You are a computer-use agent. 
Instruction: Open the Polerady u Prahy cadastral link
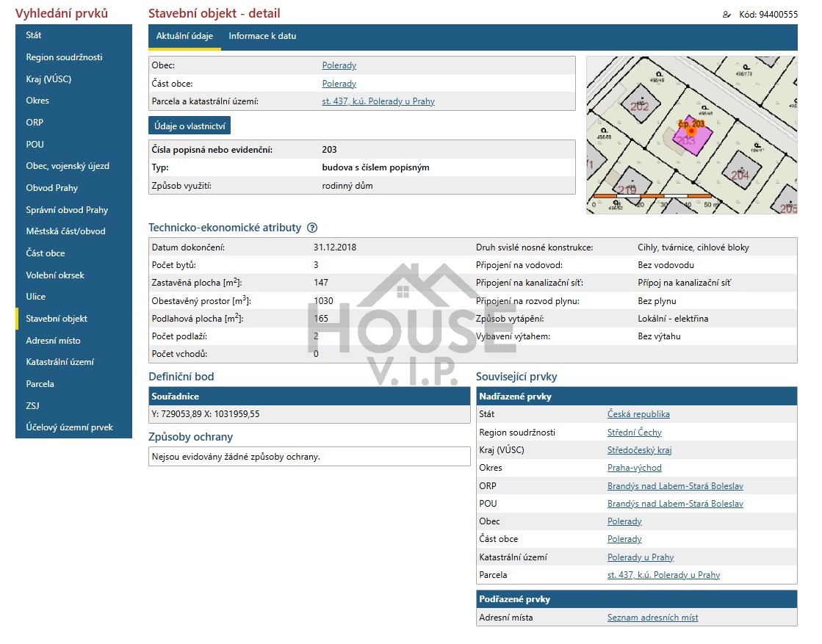[x=640, y=557]
